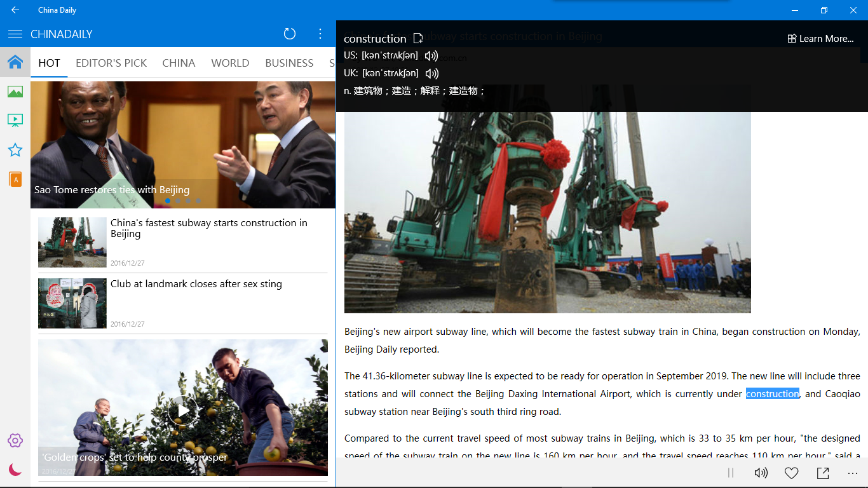The width and height of the screenshot is (868, 488).
Task: Pause the article reading
Action: pyautogui.click(x=731, y=473)
